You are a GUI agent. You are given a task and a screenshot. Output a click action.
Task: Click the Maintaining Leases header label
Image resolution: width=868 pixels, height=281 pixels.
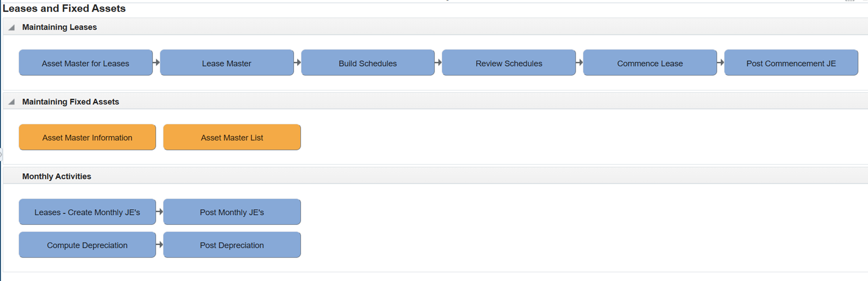pyautogui.click(x=59, y=27)
